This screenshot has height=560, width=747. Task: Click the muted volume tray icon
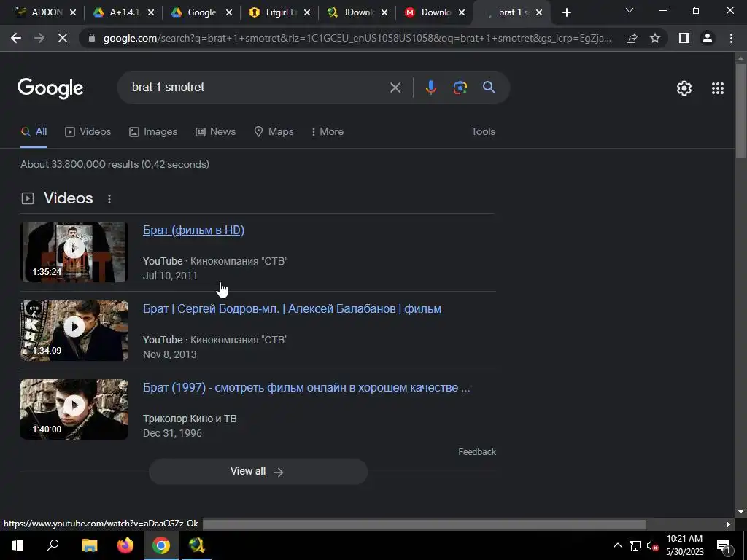click(x=652, y=545)
